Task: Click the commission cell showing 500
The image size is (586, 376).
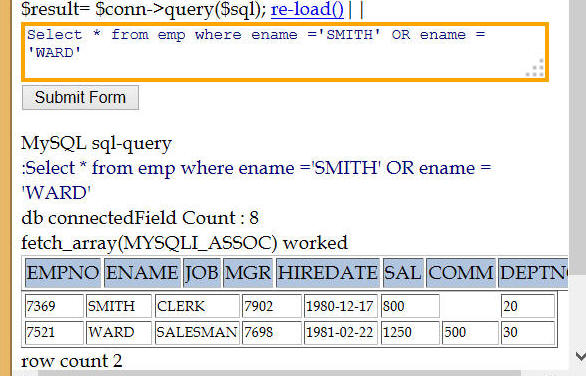Action: click(470, 332)
